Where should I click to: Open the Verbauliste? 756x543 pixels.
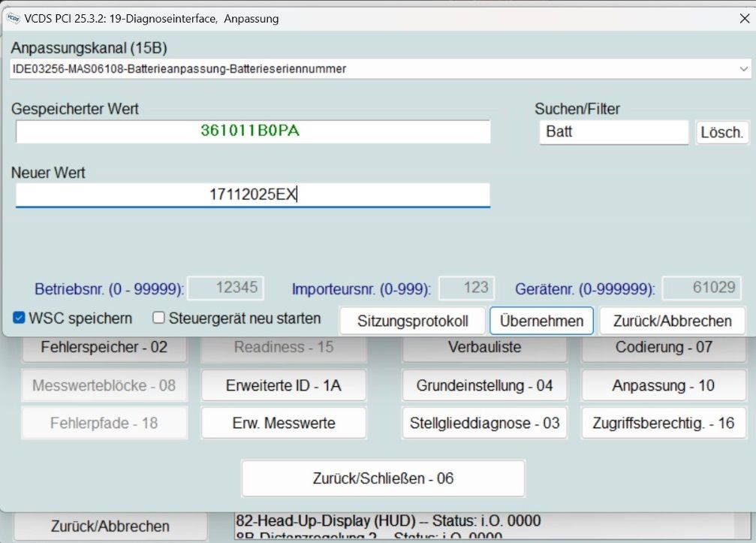484,348
